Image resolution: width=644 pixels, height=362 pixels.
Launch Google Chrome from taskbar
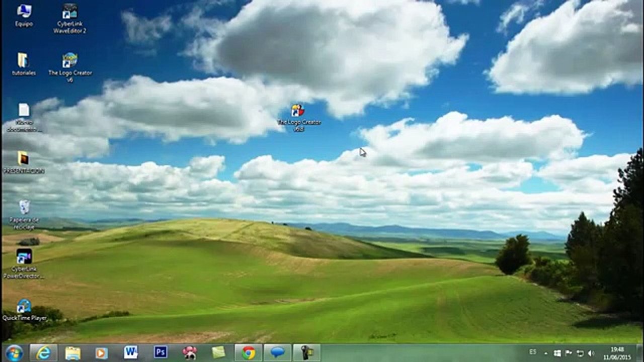pos(248,352)
